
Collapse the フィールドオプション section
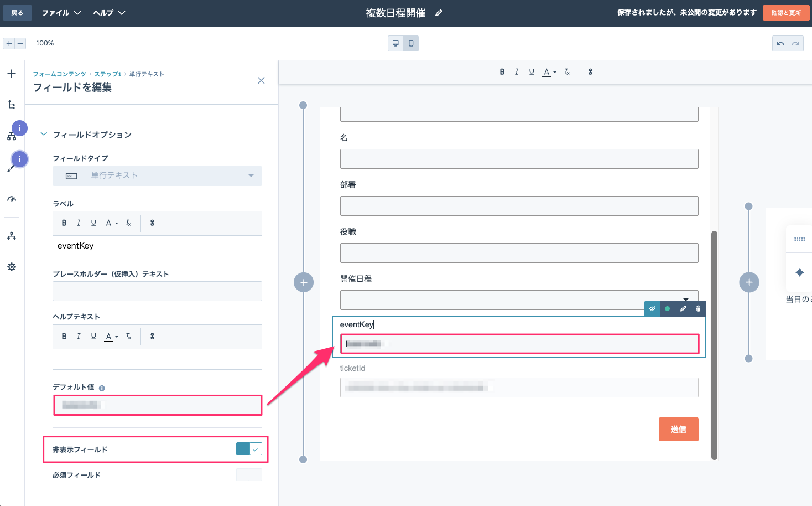pyautogui.click(x=44, y=134)
